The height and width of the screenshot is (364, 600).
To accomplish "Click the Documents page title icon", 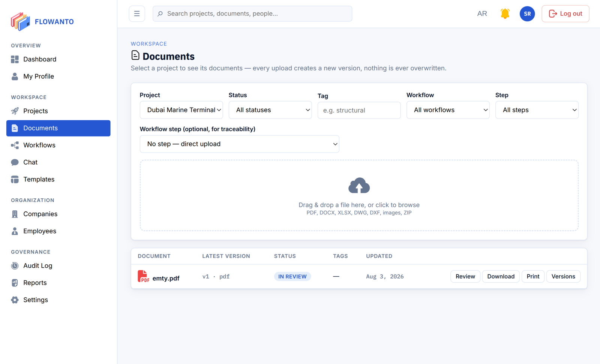I will pos(135,55).
